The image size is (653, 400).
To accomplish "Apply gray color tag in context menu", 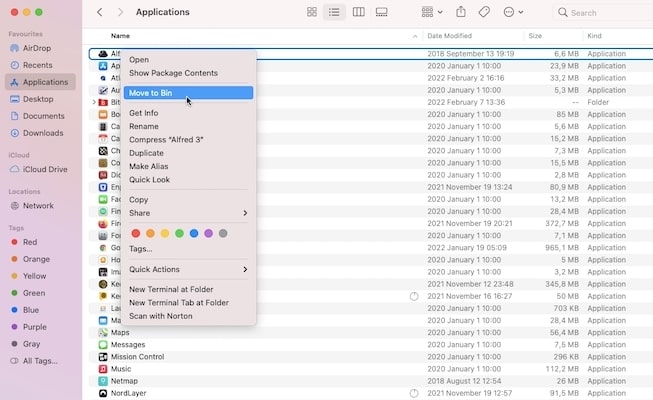I will point(223,233).
